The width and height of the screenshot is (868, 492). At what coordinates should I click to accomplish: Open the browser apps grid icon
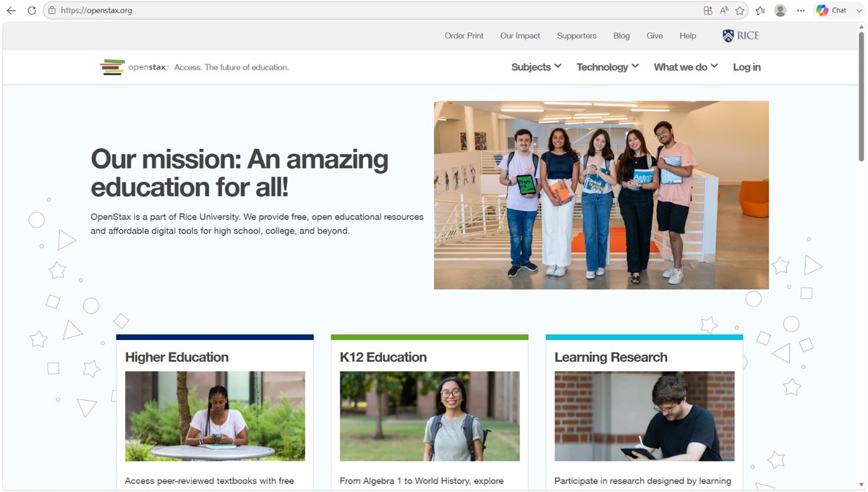[708, 11]
